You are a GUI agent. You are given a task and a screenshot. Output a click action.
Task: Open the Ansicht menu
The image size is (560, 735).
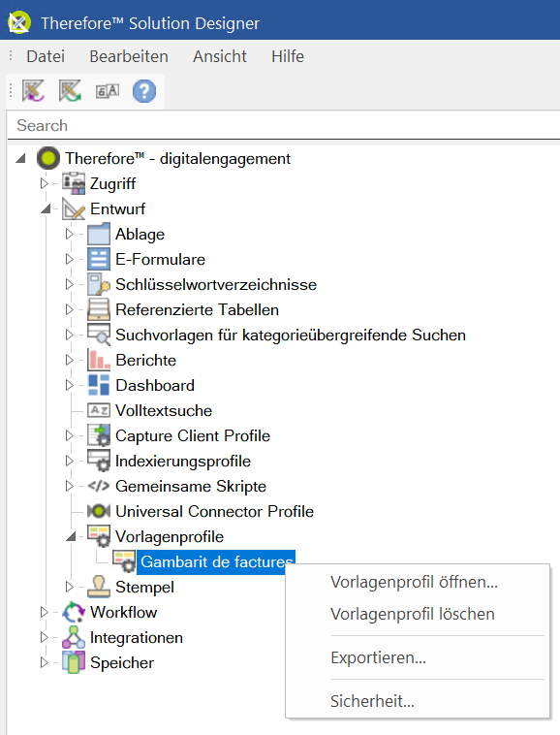point(220,56)
